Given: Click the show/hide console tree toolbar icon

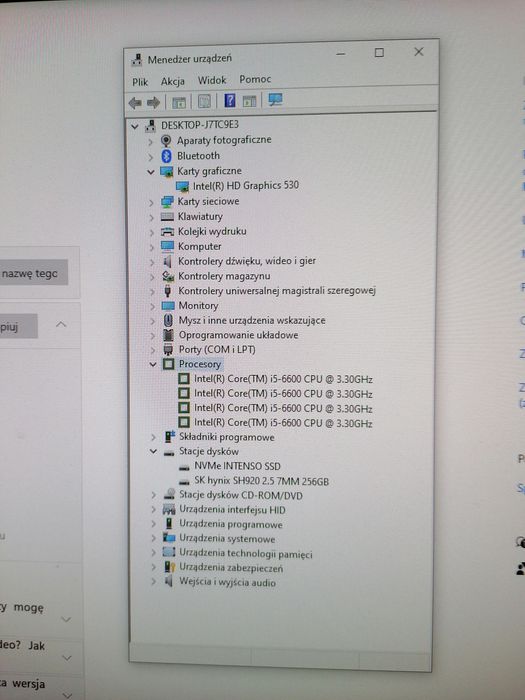Looking at the screenshot, I should point(179,102).
